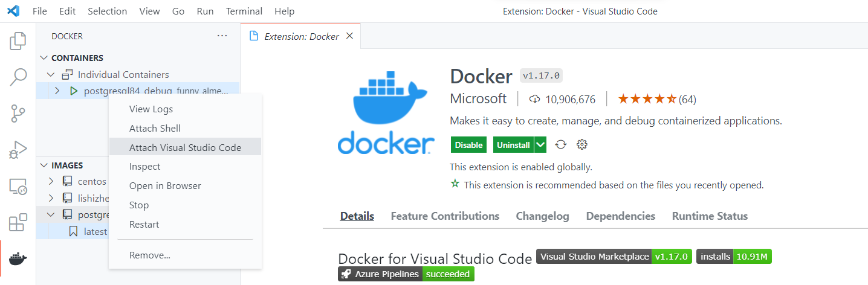Open the File menu

click(x=40, y=11)
